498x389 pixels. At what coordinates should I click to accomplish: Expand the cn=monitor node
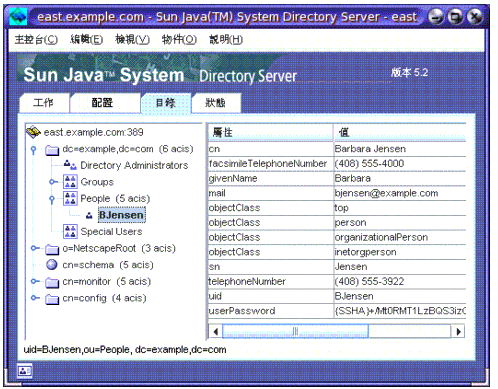click(34, 281)
